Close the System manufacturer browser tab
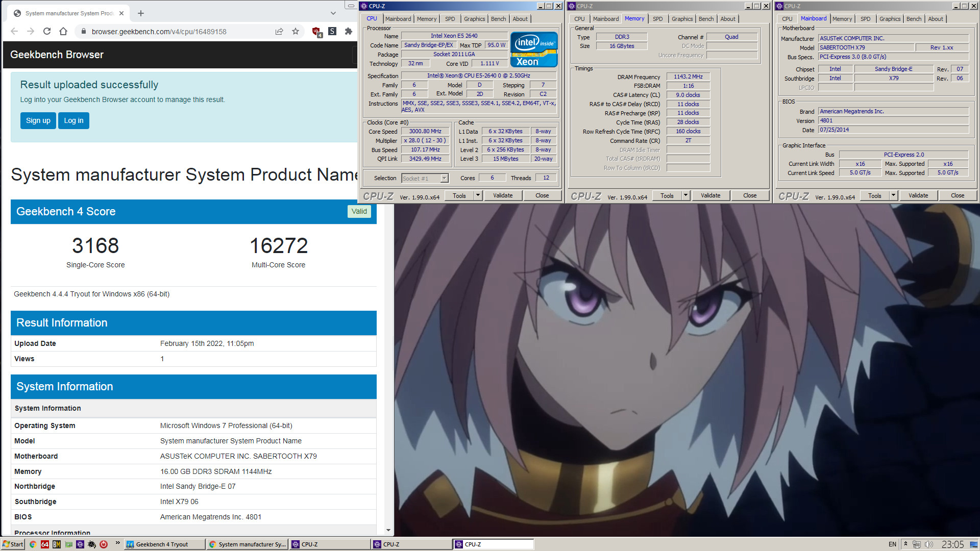The width and height of the screenshot is (980, 551). coord(121,13)
